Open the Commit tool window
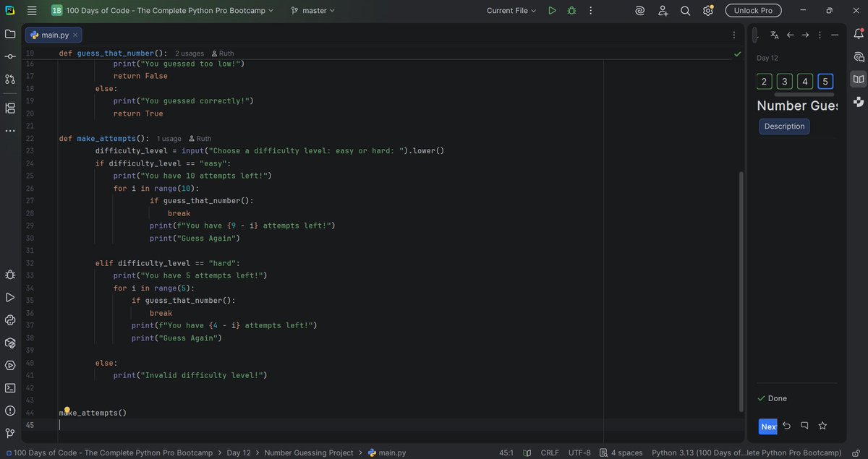 (10, 56)
